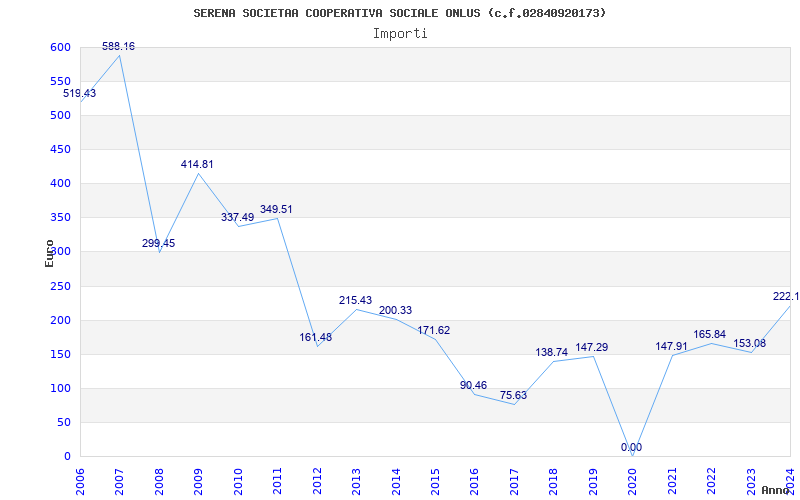Select the 2017 year axis label
The height and width of the screenshot is (500, 800).
click(x=514, y=482)
